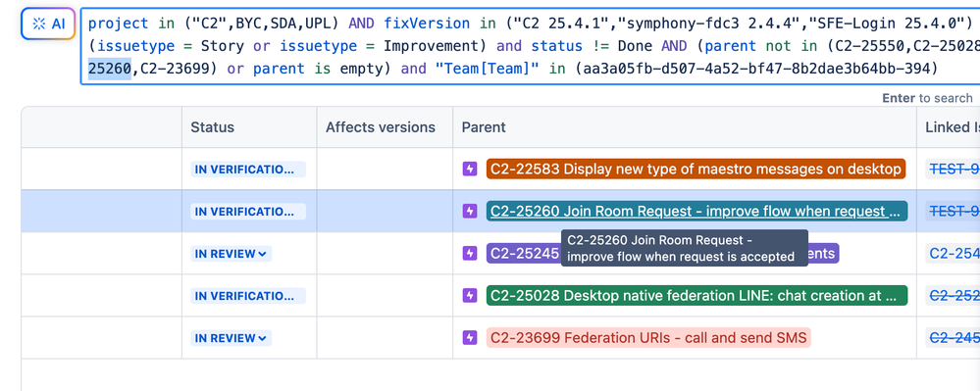Click the 'fixVersion' keyword in the query
This screenshot has width=980, height=391.
tap(427, 24)
